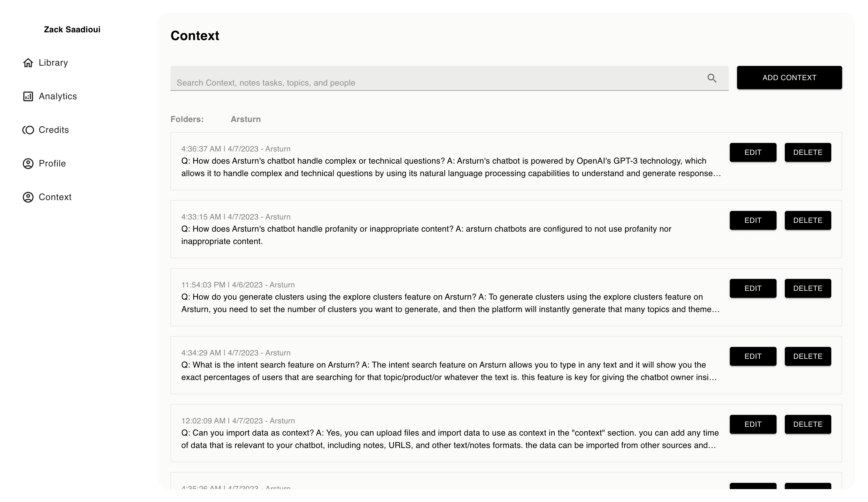Click the Analytics chart icon
Viewport: 868px width, 502px height.
[x=28, y=96]
